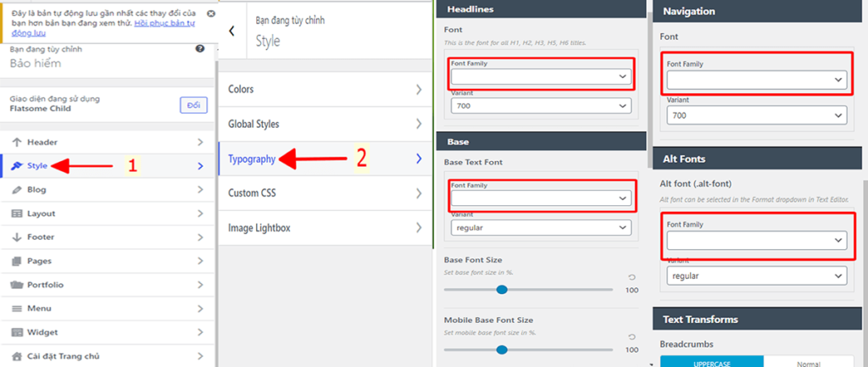The height and width of the screenshot is (367, 868).
Task: Select UPPERCASE breadcrumbs option
Action: coord(712,362)
